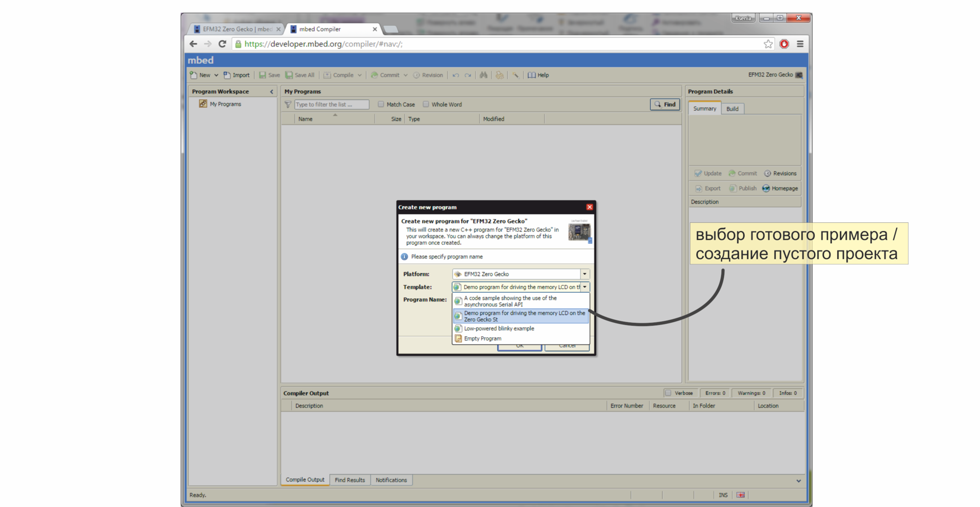Click the print icon in toolbar
980x507 pixels.
coord(500,75)
